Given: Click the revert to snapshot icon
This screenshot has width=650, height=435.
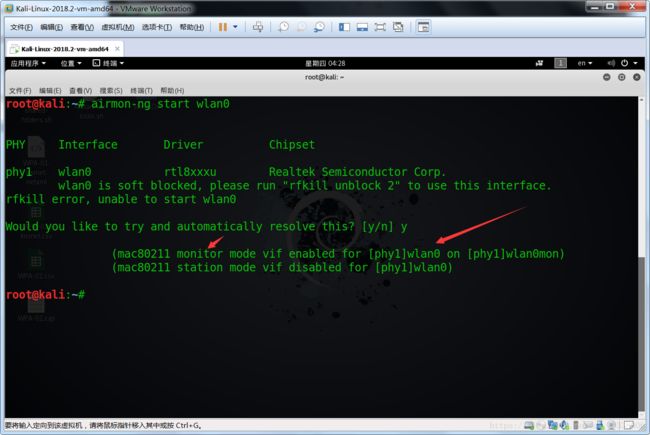Looking at the screenshot, I should (x=301, y=27).
